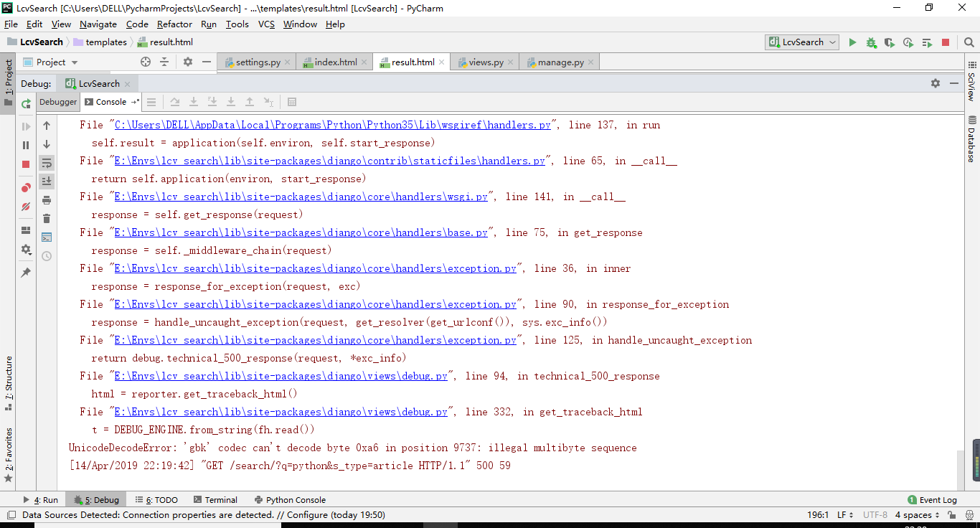Stop the debug session with the red square
The width and height of the screenshot is (980, 528).
pyautogui.click(x=27, y=164)
